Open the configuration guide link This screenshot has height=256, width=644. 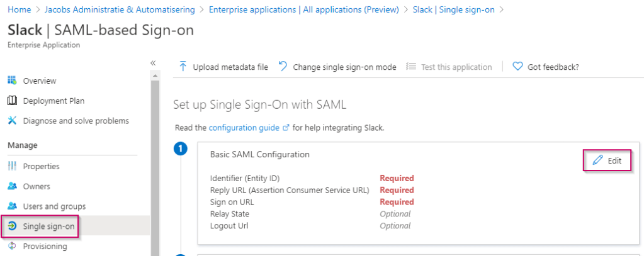[244, 128]
